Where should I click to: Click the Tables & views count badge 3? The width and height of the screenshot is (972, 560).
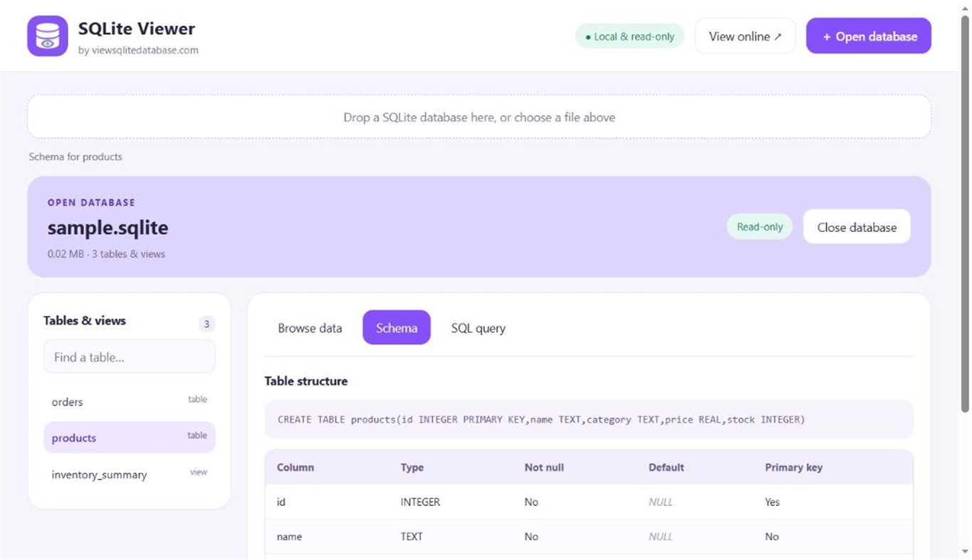point(207,324)
